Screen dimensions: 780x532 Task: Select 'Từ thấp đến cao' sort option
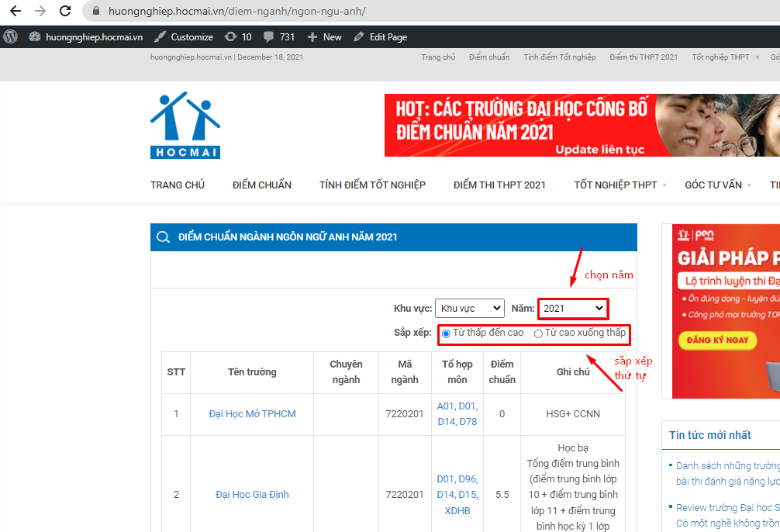point(447,333)
